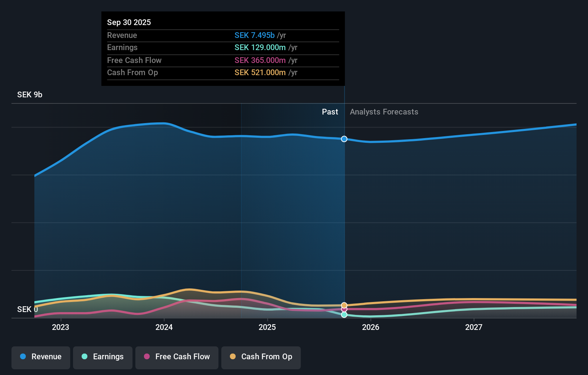The image size is (588, 375).
Task: Toggle the Revenue series visibility
Action: [x=40, y=357]
